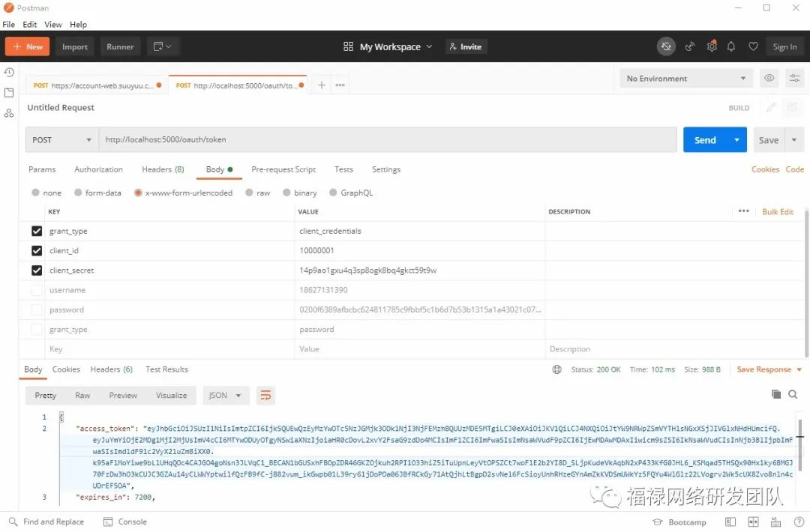Image resolution: width=810 pixels, height=532 pixels.
Task: Open the comments icon near BUILD
Action: point(792,107)
